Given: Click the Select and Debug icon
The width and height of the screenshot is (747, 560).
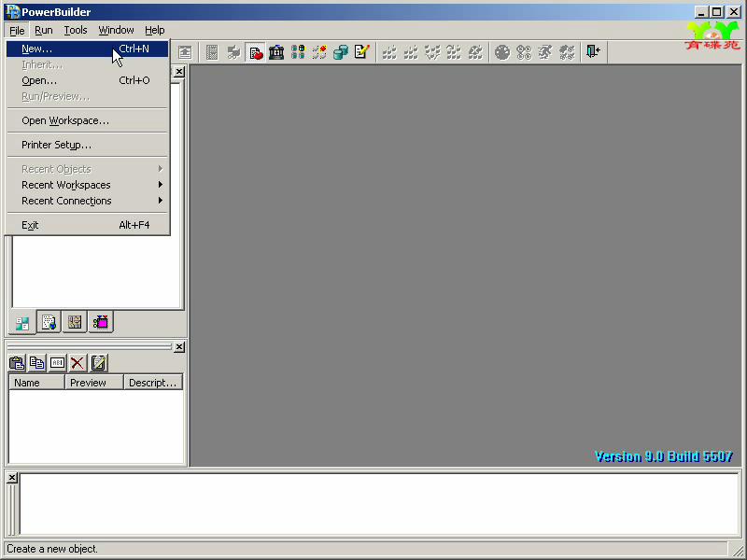Looking at the screenshot, I should click(x=524, y=52).
